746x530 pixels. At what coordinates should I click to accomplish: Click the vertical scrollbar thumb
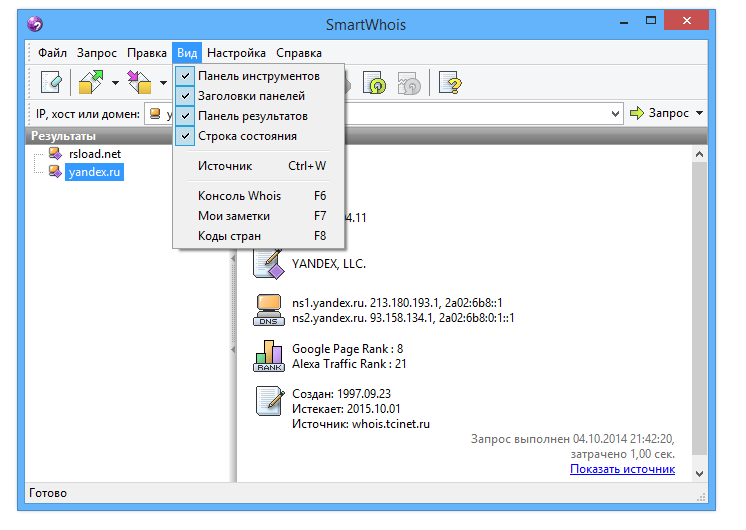tap(699, 307)
